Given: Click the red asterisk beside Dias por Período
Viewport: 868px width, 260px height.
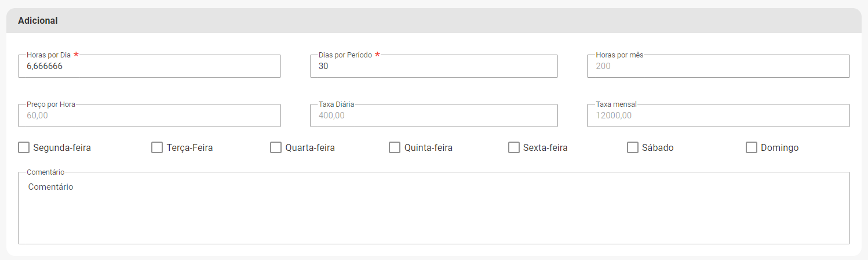Looking at the screenshot, I should tap(377, 55).
